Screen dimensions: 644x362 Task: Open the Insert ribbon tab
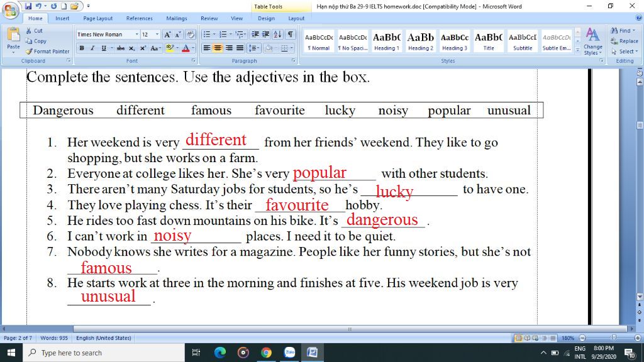coord(62,18)
